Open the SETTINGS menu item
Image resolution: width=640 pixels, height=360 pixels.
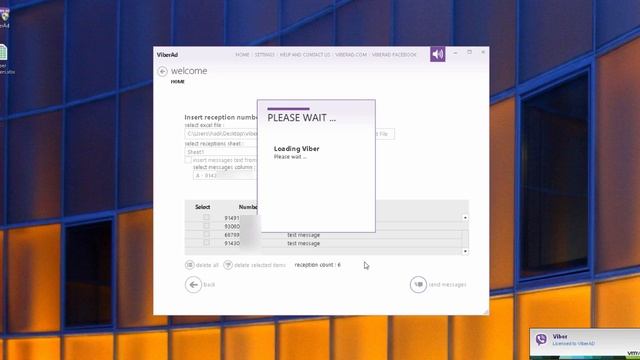coord(264,54)
